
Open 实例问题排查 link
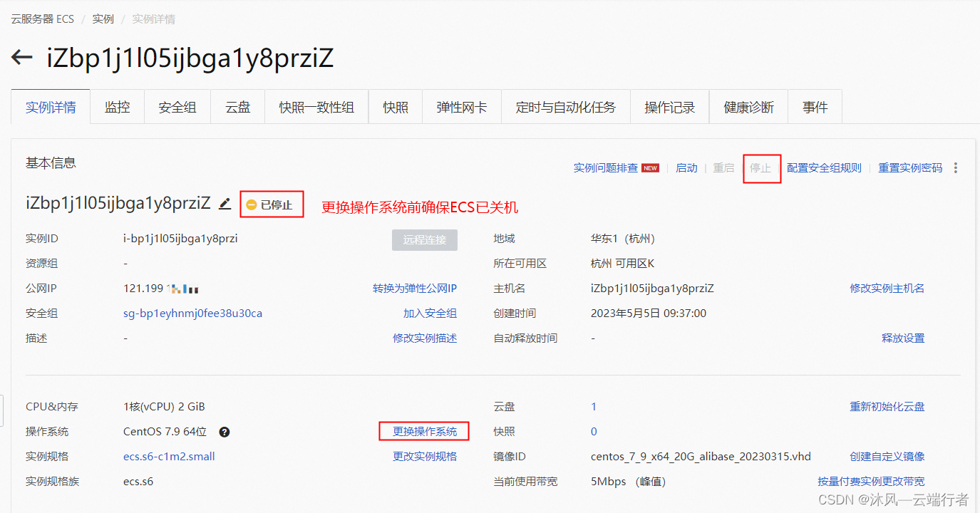(x=606, y=168)
